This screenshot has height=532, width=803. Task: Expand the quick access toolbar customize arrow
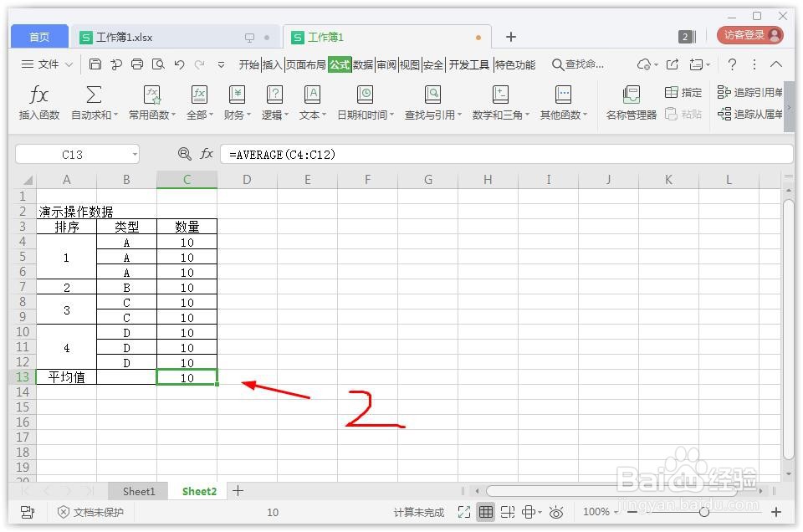click(221, 65)
